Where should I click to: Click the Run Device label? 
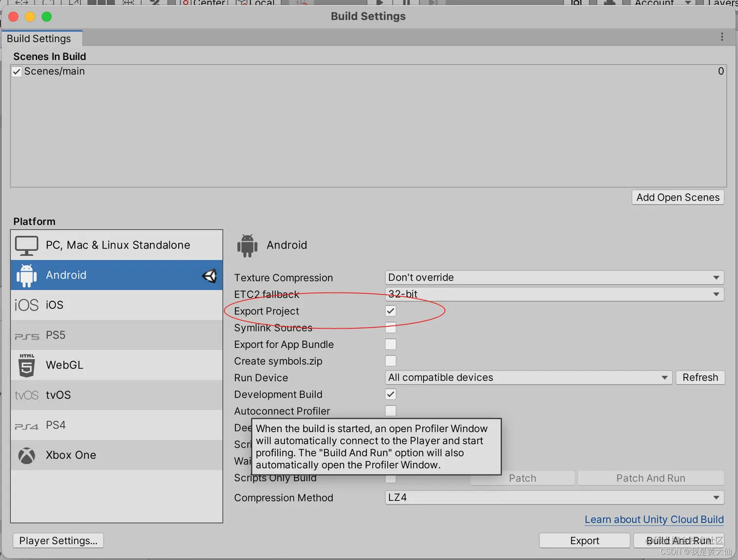tap(261, 378)
